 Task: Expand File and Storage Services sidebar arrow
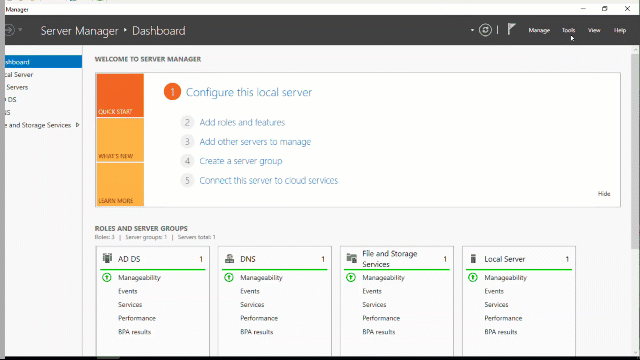click(77, 125)
